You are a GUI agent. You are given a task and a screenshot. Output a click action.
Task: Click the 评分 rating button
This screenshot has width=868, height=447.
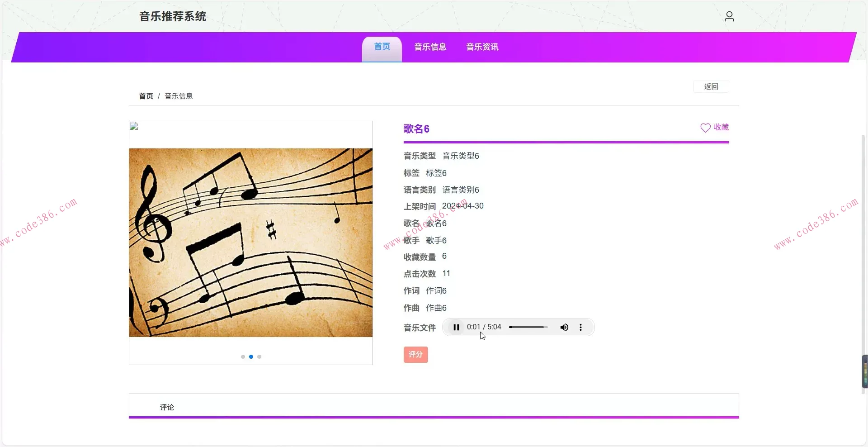[x=415, y=355]
